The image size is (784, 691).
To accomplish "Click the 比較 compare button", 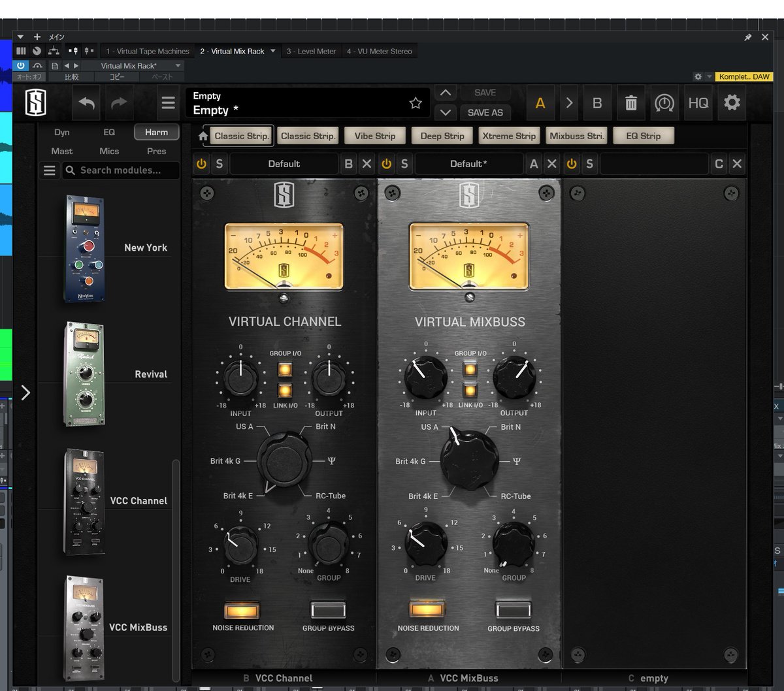I will [71, 76].
